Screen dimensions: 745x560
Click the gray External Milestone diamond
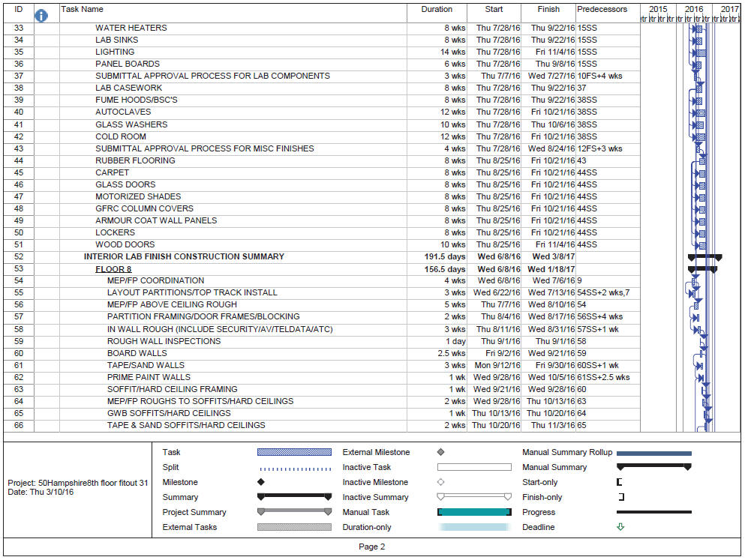coord(440,452)
